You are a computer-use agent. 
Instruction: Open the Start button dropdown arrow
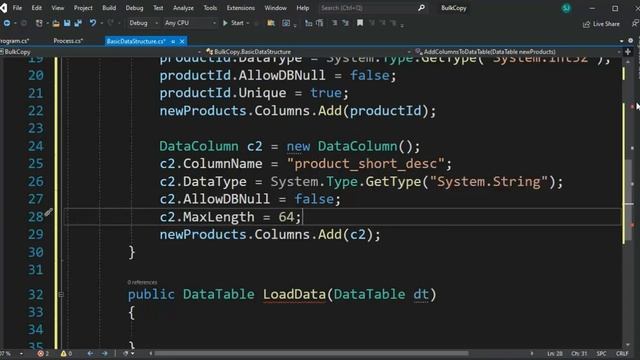[x=248, y=23]
